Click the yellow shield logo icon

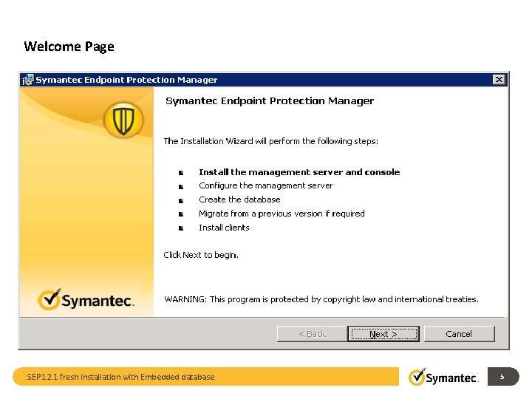point(123,120)
